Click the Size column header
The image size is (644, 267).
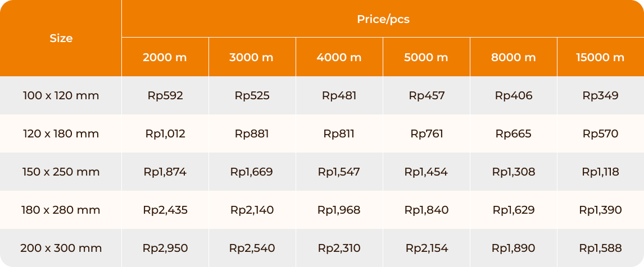(x=61, y=38)
